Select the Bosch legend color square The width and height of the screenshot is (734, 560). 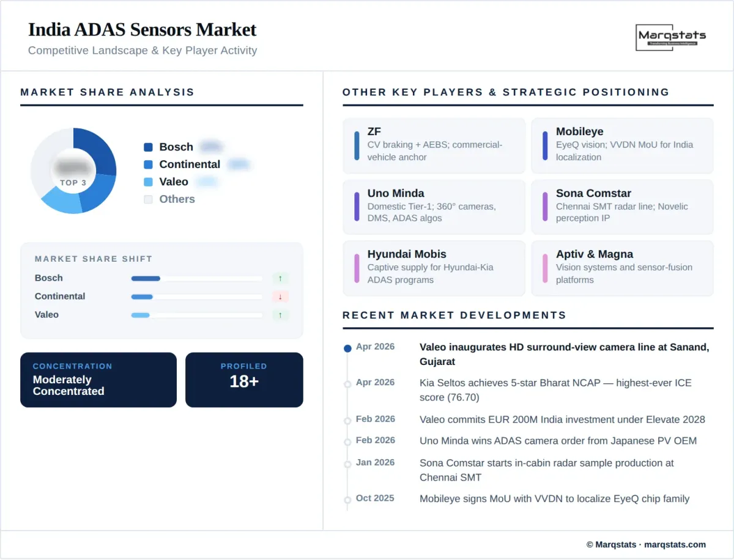[x=149, y=147]
